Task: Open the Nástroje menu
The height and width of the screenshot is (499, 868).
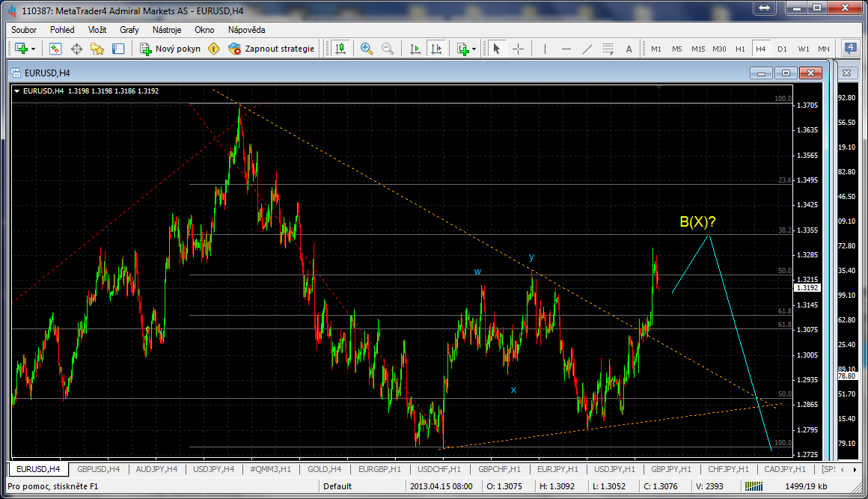Action: click(x=167, y=30)
